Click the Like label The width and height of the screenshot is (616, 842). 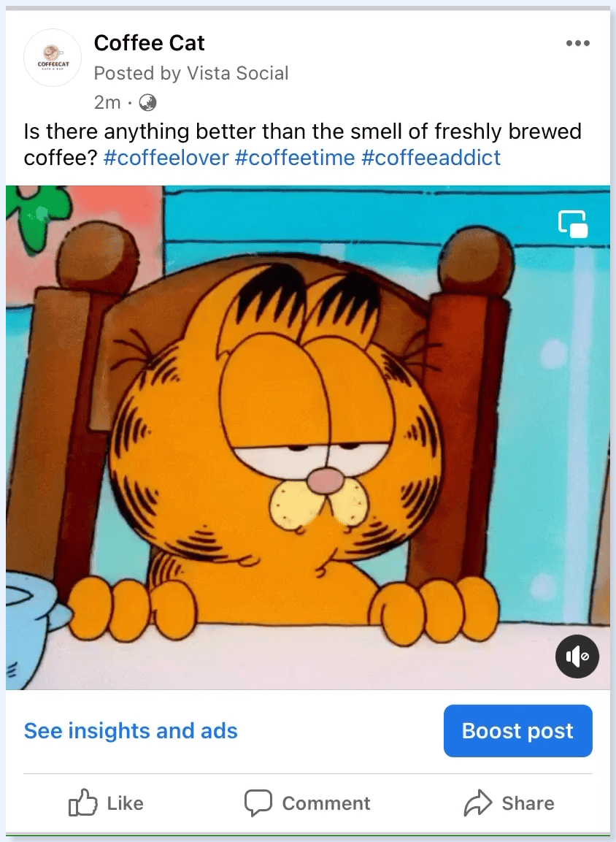(x=125, y=803)
